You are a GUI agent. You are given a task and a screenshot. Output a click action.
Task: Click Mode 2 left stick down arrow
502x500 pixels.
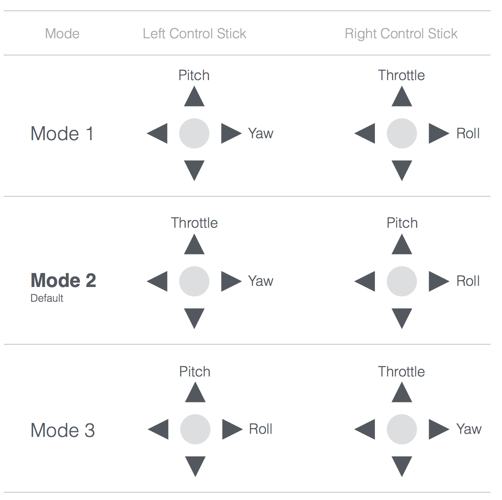[x=194, y=318]
